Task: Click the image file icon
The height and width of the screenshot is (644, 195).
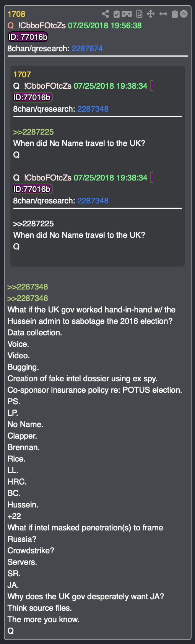Action: tap(139, 14)
